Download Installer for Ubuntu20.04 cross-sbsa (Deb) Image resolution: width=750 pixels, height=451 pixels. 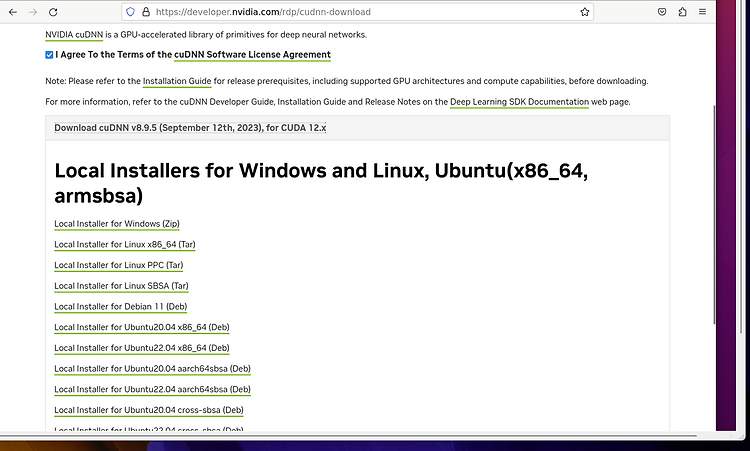tap(149, 410)
